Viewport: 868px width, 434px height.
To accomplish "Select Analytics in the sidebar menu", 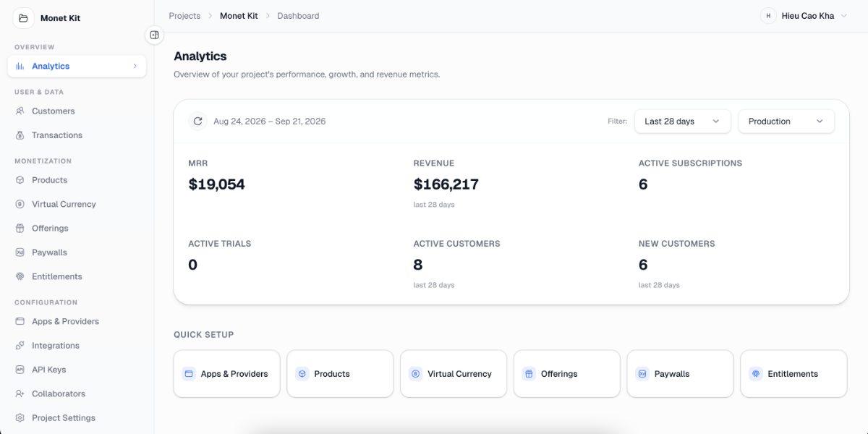I will (77, 66).
